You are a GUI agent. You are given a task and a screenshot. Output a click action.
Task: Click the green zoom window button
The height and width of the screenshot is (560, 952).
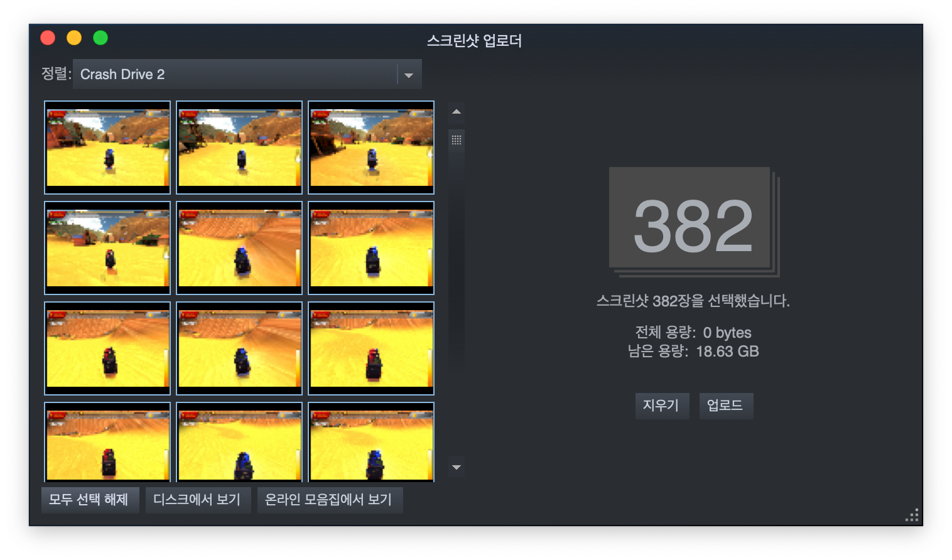point(100,38)
